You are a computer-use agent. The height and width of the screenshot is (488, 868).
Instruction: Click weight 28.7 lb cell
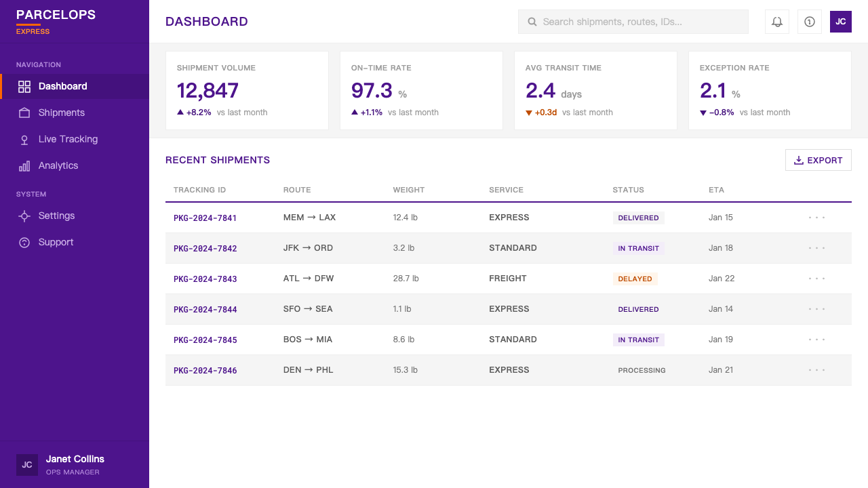406,279
